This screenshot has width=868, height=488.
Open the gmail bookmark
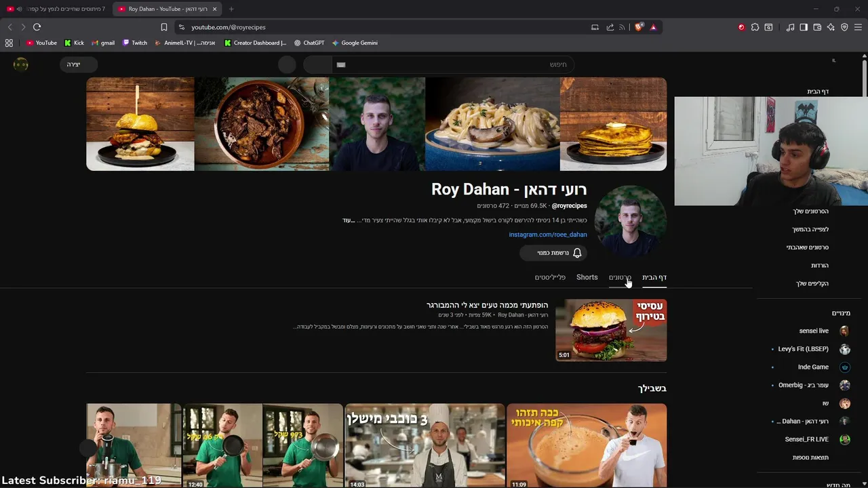click(104, 43)
